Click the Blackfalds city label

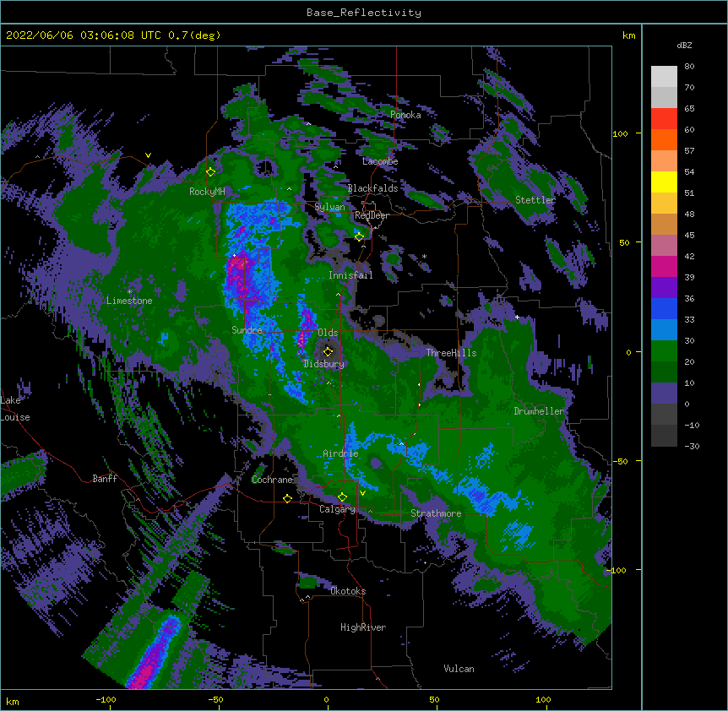(372, 188)
